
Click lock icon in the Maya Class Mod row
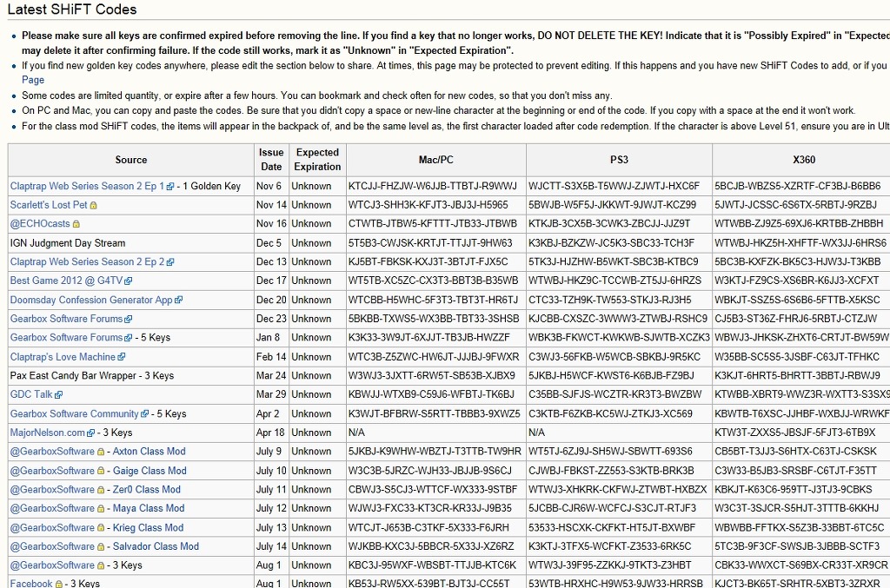(x=101, y=509)
